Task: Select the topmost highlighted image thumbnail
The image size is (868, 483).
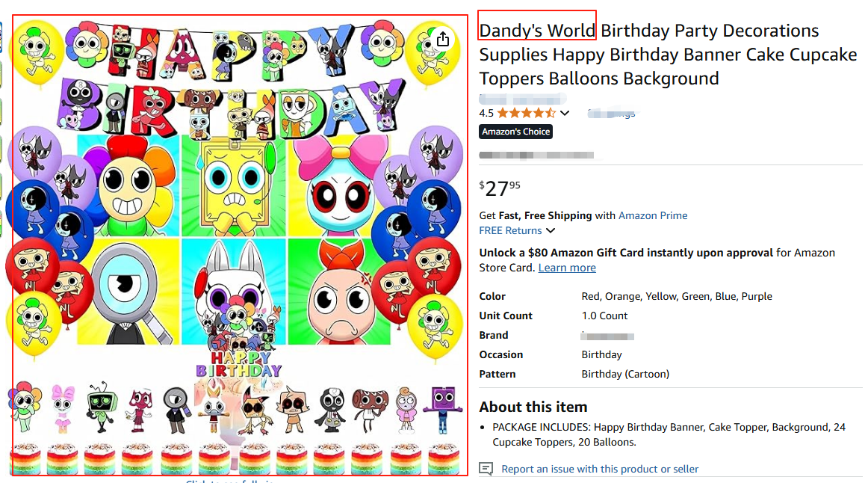Action: [1, 37]
